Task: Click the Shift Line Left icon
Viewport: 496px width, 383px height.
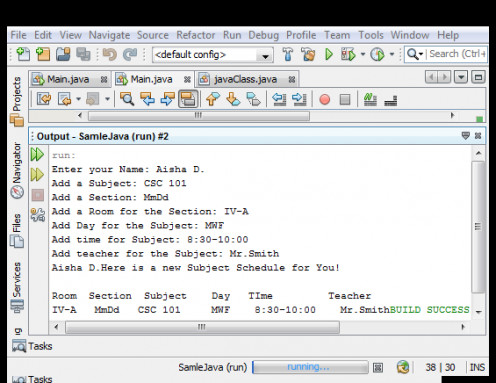Action: 279,99
